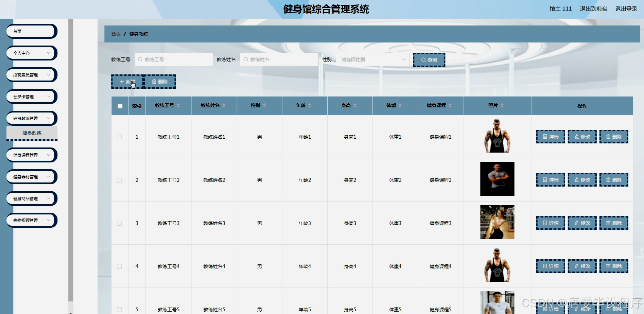Expand 招聘雇员管理 sidebar menu

tap(32, 75)
